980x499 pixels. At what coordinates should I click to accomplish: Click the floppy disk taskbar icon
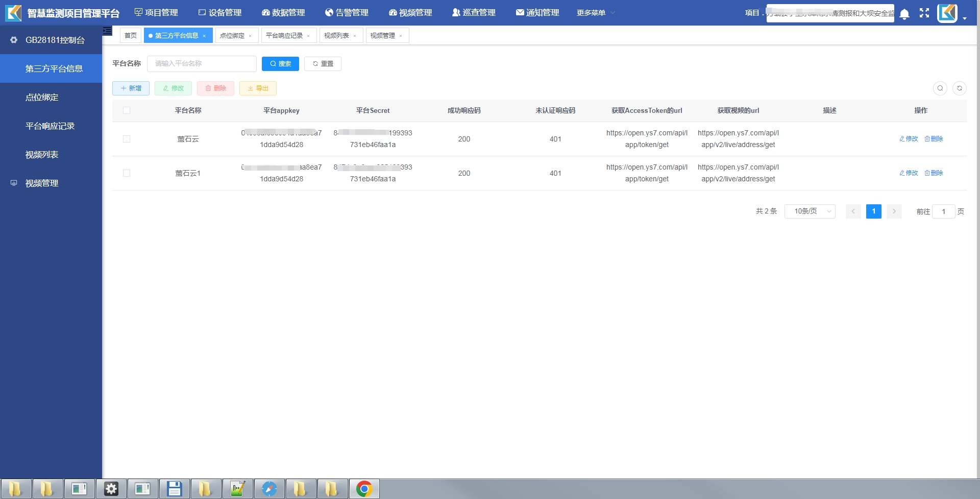175,489
